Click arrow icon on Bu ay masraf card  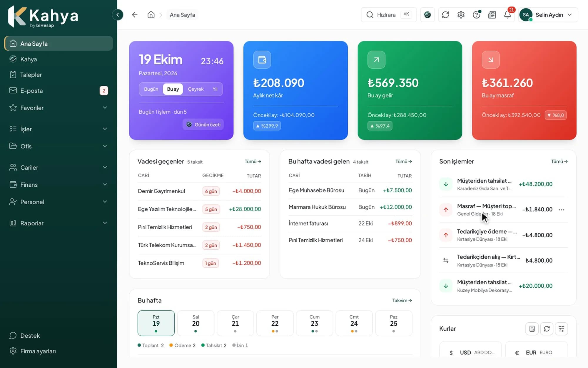[x=491, y=60]
